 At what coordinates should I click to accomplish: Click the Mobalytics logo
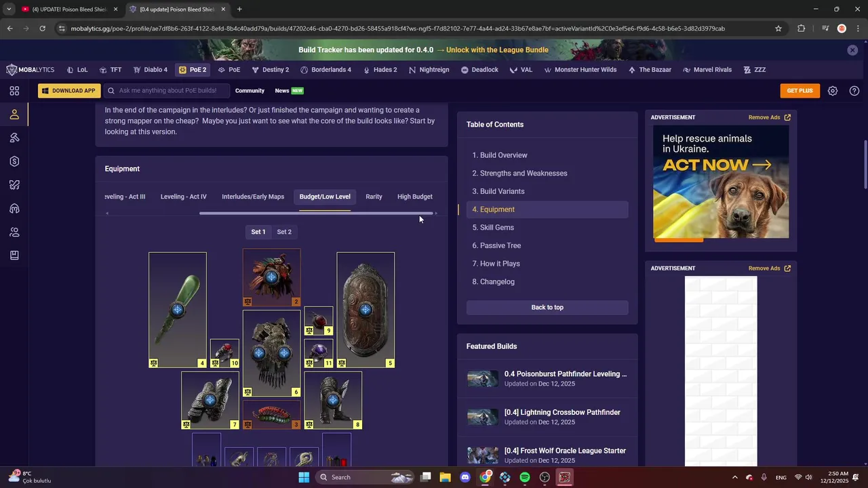click(x=31, y=70)
